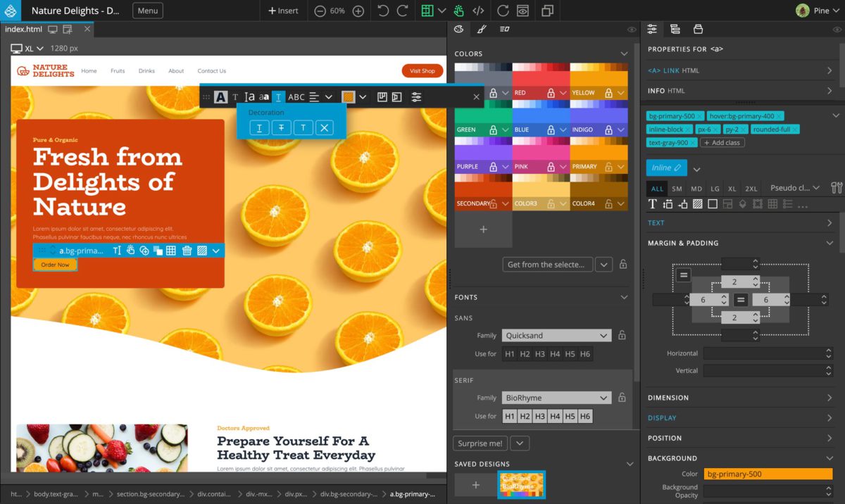Click Get from the selected button

coord(547,265)
